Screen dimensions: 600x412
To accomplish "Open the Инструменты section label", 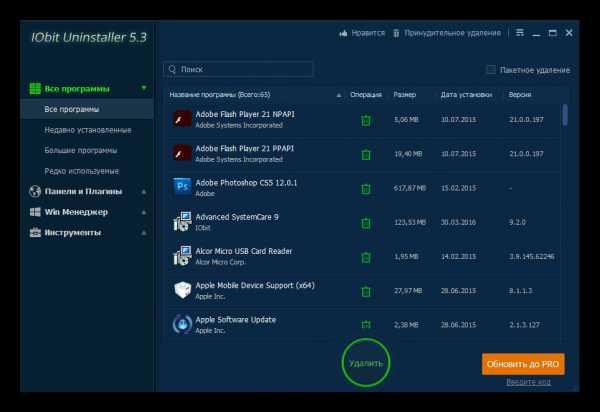I will pos(73,233).
